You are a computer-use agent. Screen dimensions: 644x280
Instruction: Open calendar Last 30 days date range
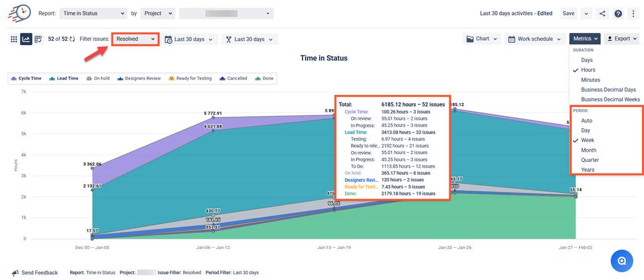(x=190, y=39)
